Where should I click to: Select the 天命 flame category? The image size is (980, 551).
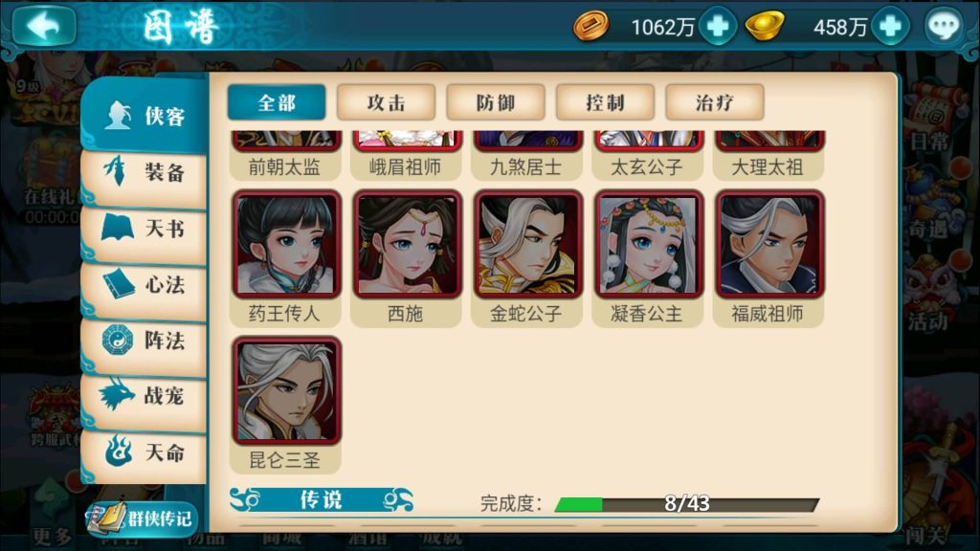coord(145,452)
